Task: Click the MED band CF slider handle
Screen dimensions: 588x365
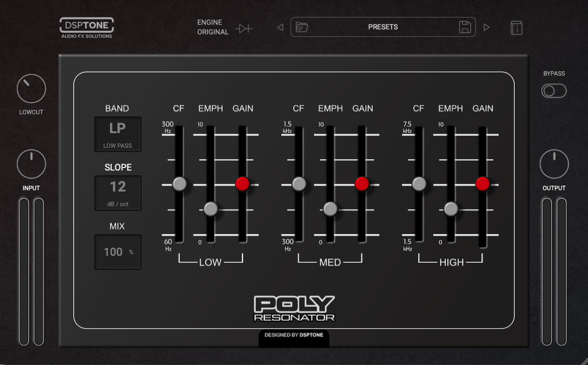Action: (299, 184)
